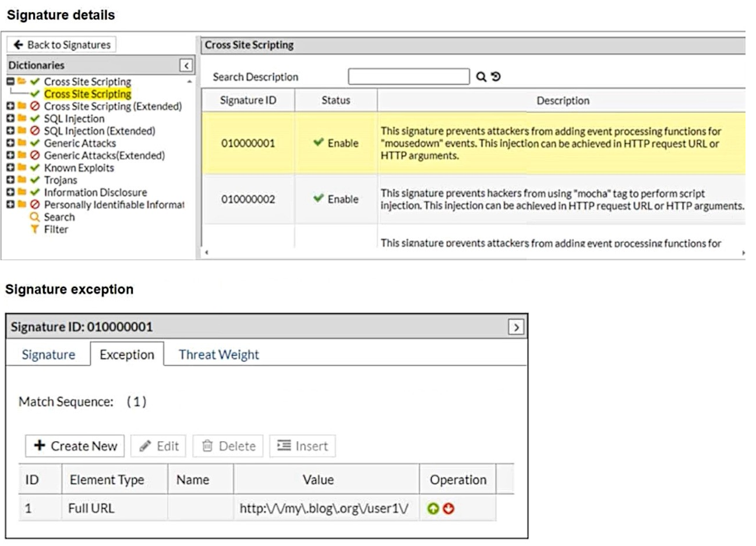Toggle the disabled status icon for SQL Injection (Extended)
The image size is (756, 546).
coord(35,131)
